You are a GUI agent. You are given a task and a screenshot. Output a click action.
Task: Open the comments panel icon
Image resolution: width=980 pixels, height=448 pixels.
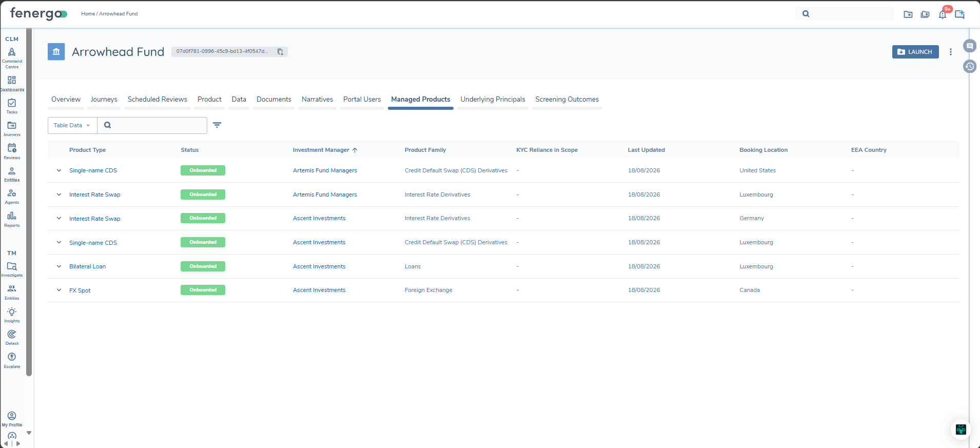tap(970, 46)
